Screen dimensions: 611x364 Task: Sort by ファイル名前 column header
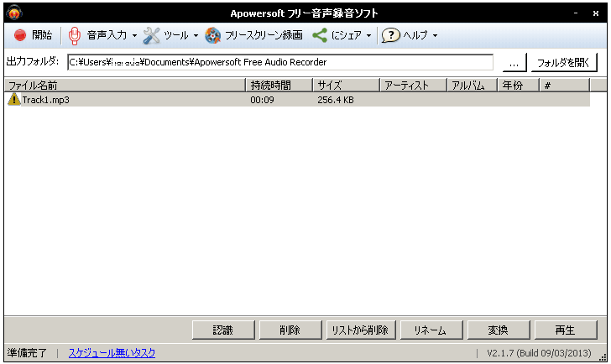click(125, 86)
